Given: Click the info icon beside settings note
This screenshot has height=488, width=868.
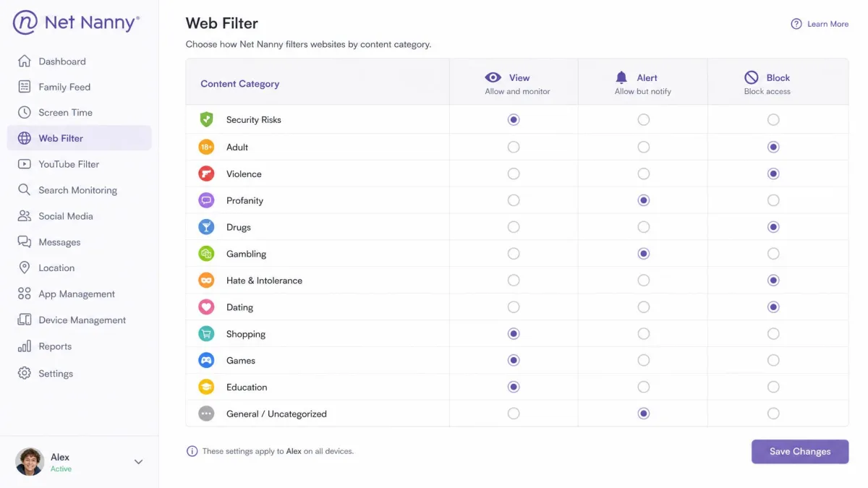Looking at the screenshot, I should tap(192, 451).
